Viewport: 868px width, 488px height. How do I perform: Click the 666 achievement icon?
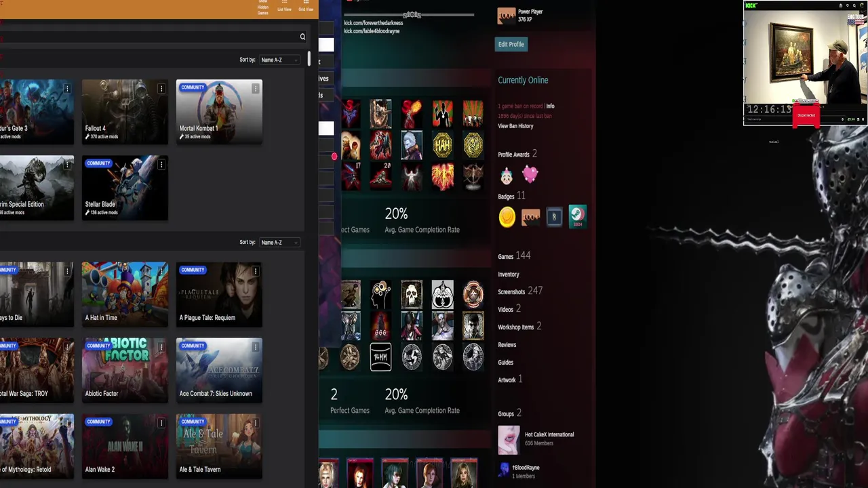point(380,325)
